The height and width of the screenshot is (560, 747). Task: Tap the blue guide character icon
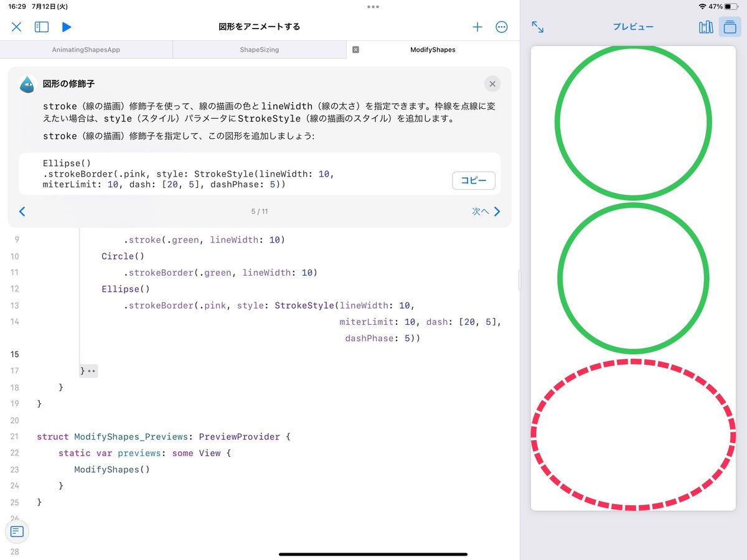pyautogui.click(x=27, y=84)
